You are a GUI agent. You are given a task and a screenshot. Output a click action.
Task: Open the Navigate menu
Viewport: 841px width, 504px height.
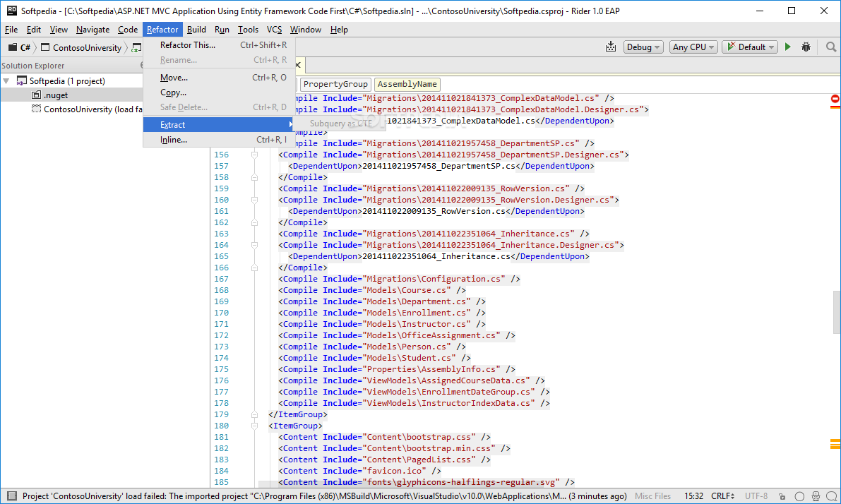tap(93, 30)
